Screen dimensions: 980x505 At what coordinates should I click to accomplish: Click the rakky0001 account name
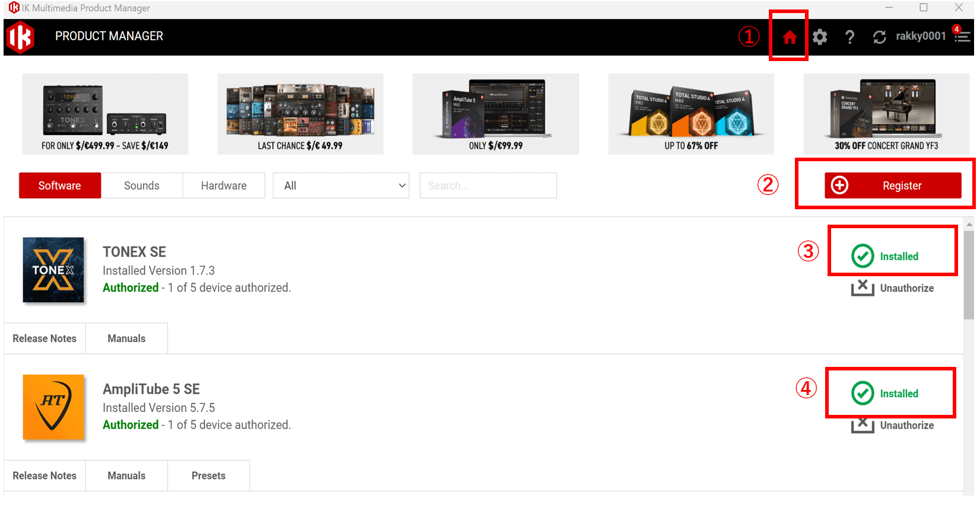(x=921, y=36)
